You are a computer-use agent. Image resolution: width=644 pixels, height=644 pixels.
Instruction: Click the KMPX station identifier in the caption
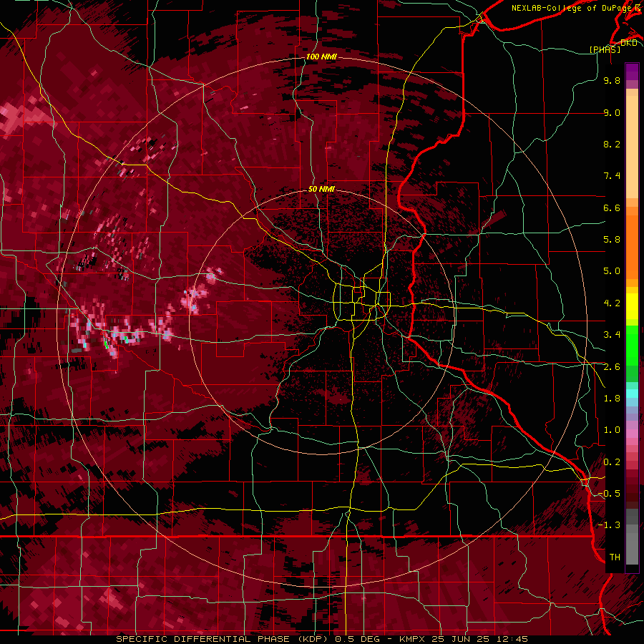pyautogui.click(x=412, y=639)
